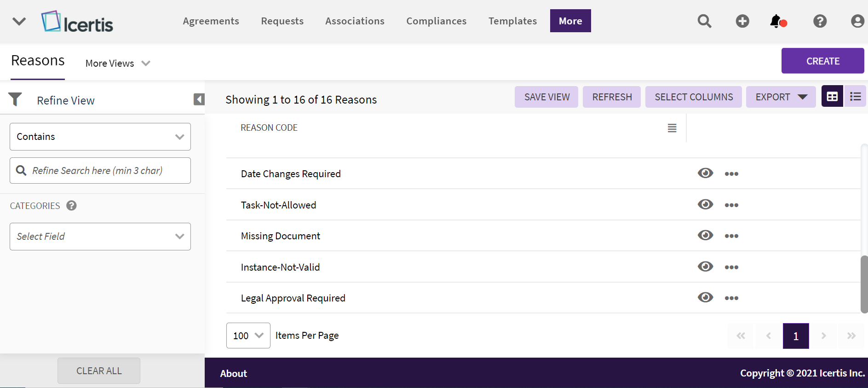Screen dimensions: 868x388
Task: Open the help question mark icon
Action: [x=820, y=21]
